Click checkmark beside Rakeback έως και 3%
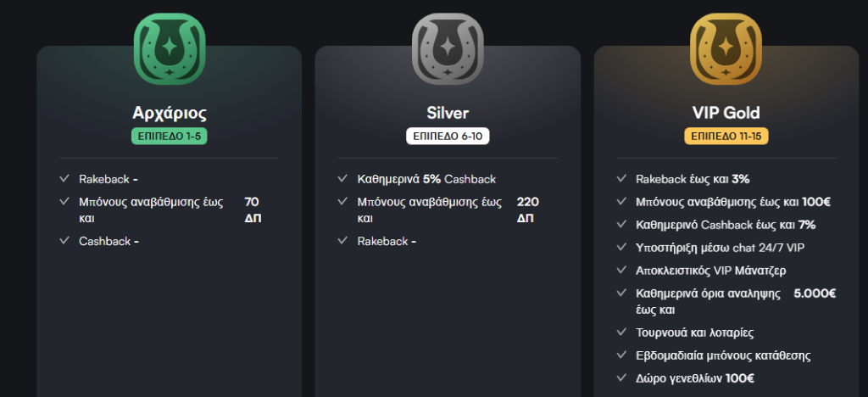The width and height of the screenshot is (868, 397). tap(621, 179)
